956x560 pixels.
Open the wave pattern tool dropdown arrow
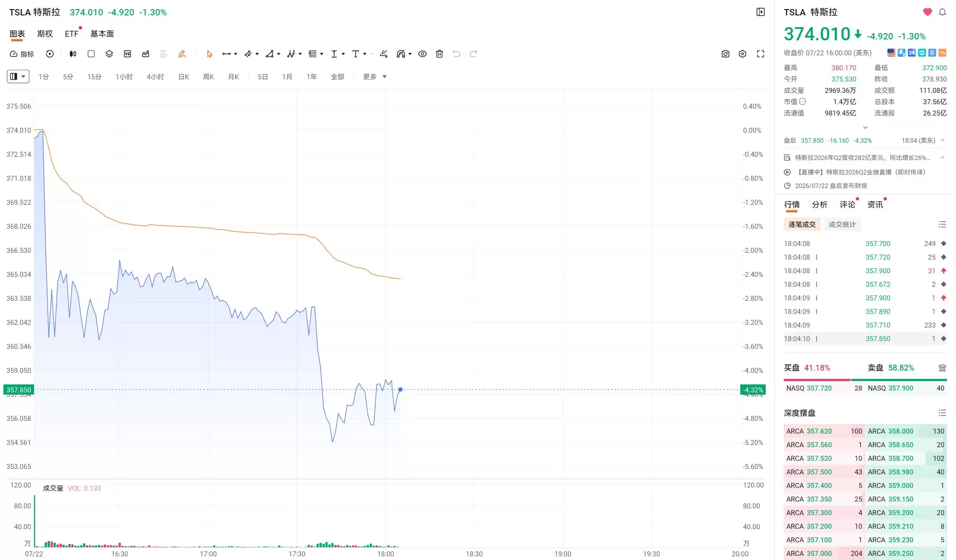click(300, 54)
